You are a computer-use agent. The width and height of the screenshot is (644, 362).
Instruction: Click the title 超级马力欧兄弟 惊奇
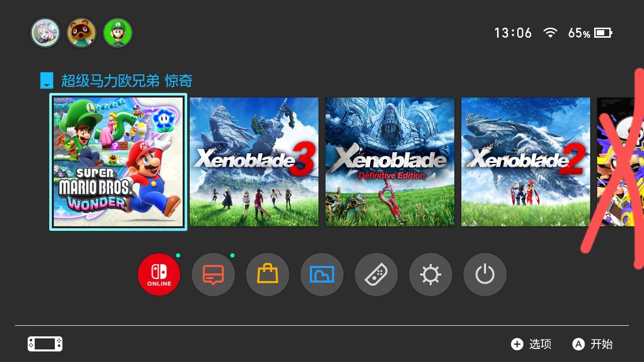point(127,80)
